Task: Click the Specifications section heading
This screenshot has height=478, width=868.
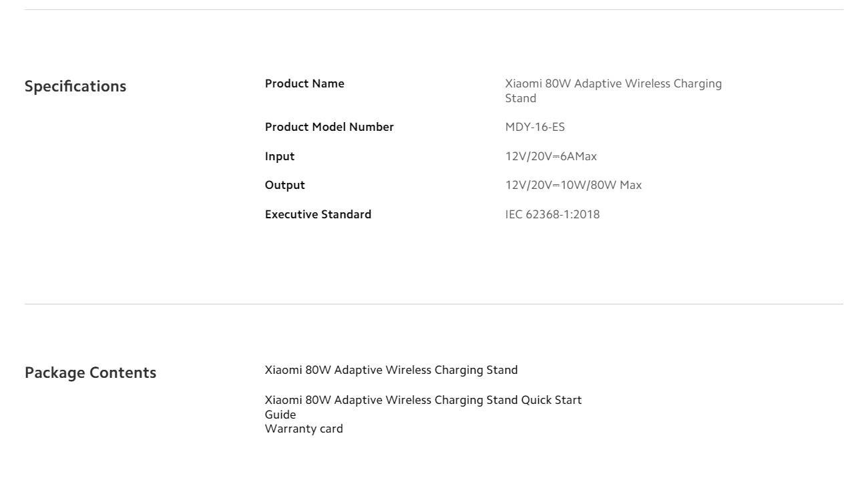Action: tap(75, 86)
